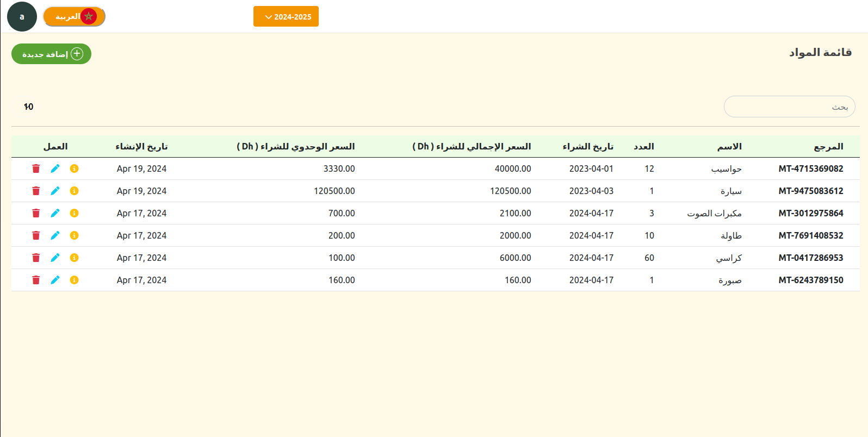Click reference MT-0417286953

811,258
